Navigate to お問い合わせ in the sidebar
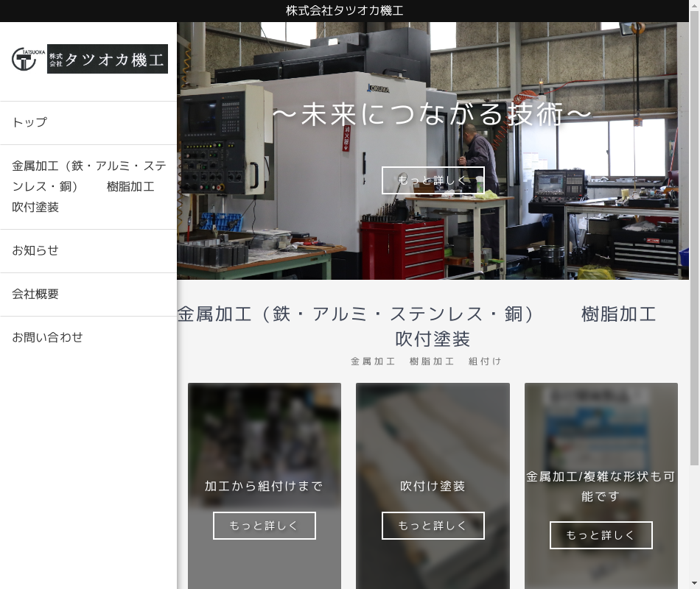 point(47,337)
